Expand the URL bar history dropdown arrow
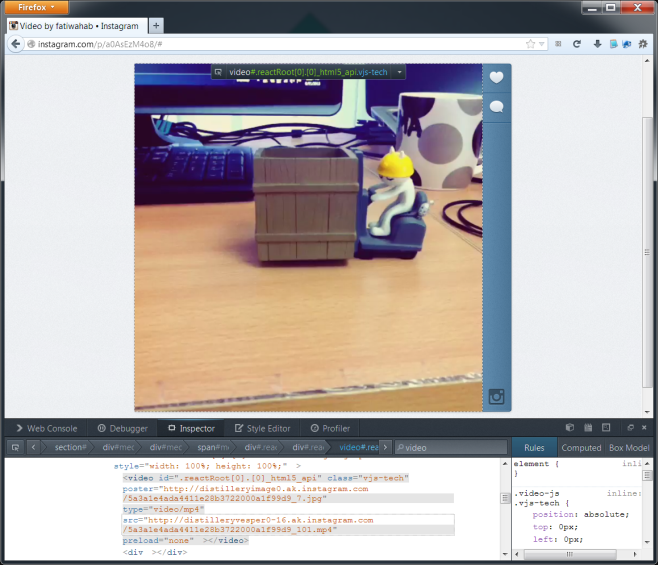Image resolution: width=658 pixels, height=565 pixels. click(x=543, y=44)
